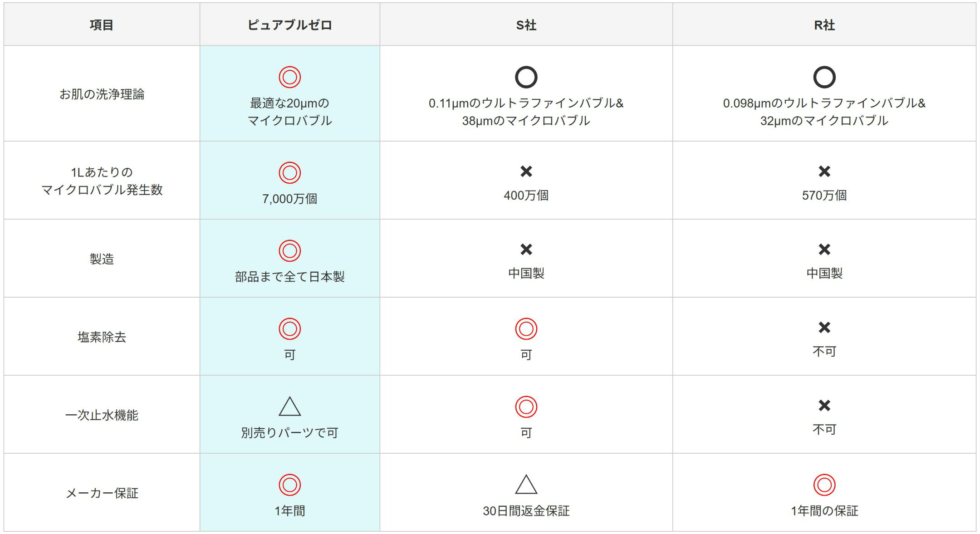
Task: Select the R社 column header
Action: pos(824,24)
